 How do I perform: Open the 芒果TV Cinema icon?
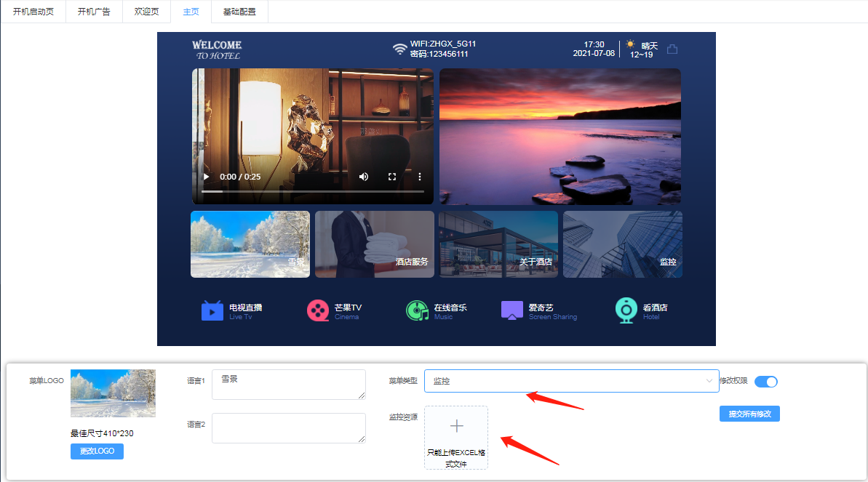tap(318, 310)
